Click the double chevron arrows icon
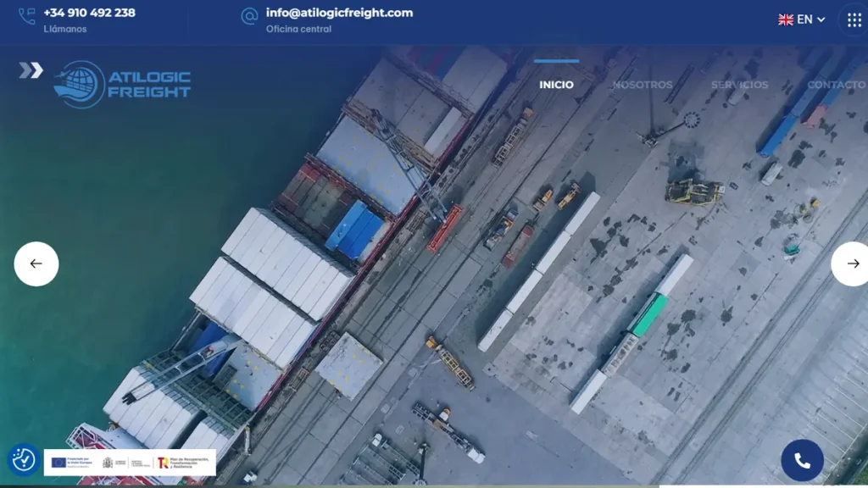Image resolution: width=868 pixels, height=488 pixels. point(31,70)
